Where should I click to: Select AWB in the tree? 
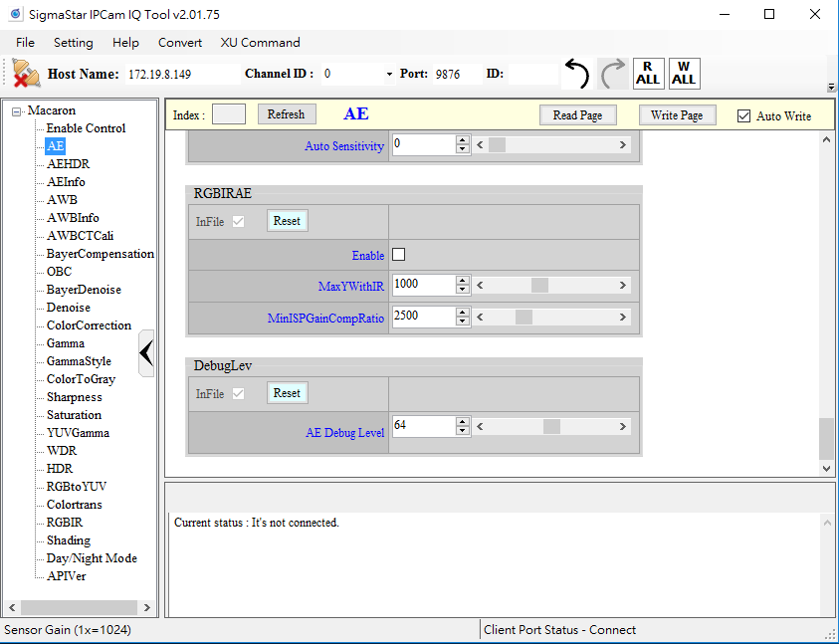(62, 200)
